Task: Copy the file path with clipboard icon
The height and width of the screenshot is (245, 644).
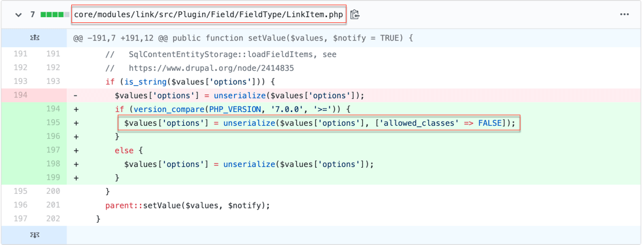Action: tap(355, 14)
